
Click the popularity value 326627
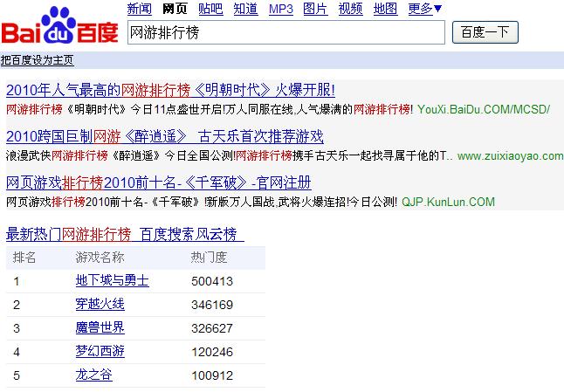pos(212,328)
